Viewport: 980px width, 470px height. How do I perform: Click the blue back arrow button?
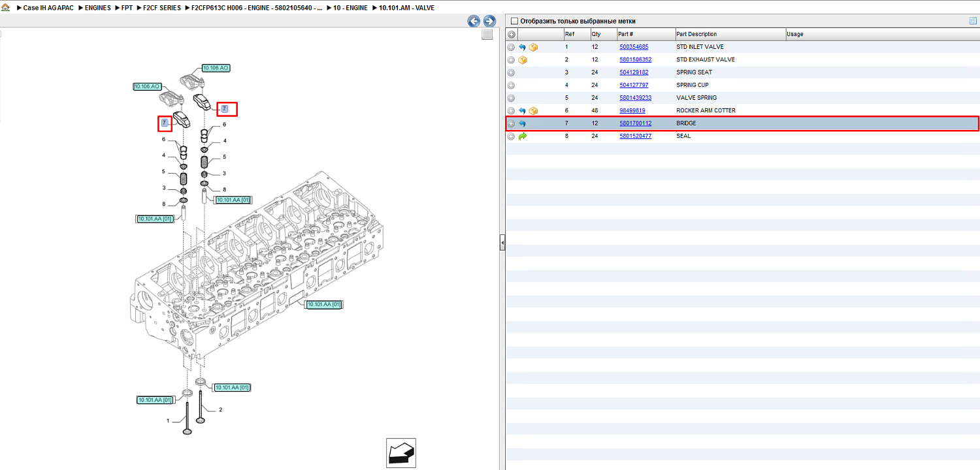474,21
